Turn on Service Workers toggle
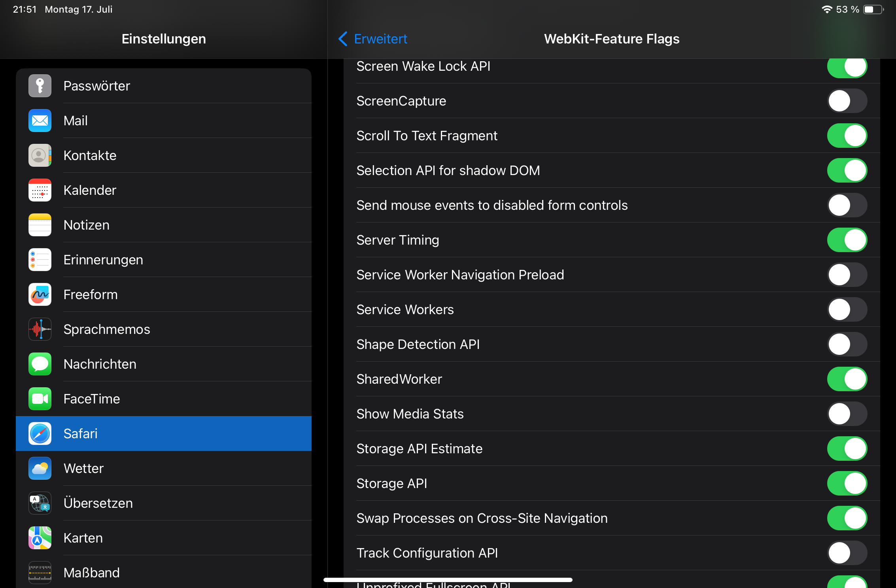Viewport: 896px width, 588px height. [847, 309]
